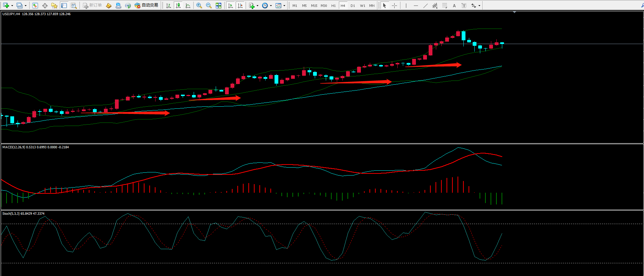Expand the new chart dropdown arrow
The height and width of the screenshot is (276, 644).
(12, 6)
